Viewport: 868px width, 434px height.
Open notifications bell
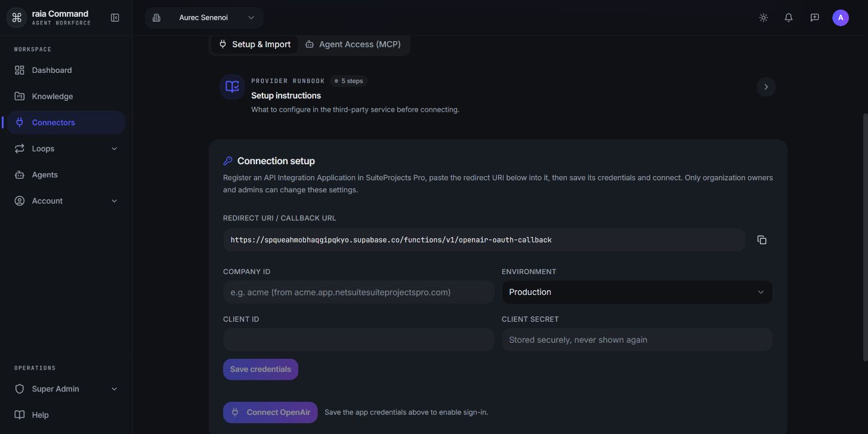tap(789, 18)
